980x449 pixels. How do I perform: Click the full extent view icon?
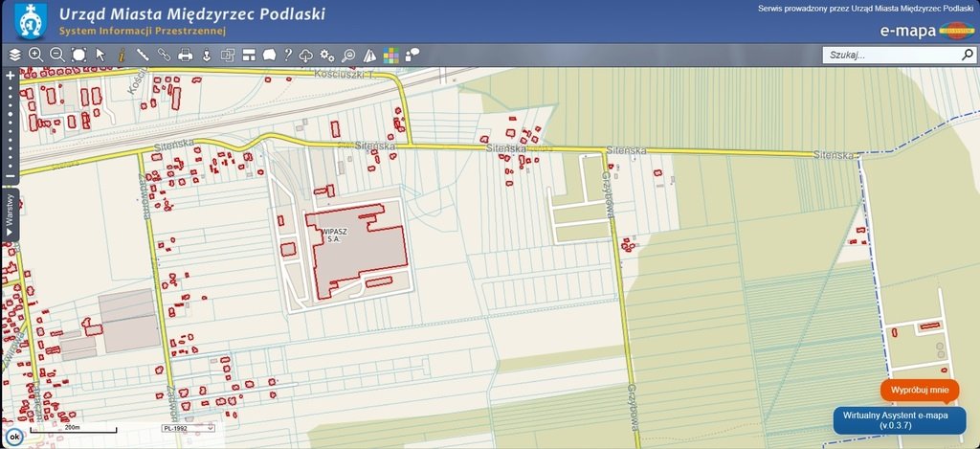click(78, 55)
